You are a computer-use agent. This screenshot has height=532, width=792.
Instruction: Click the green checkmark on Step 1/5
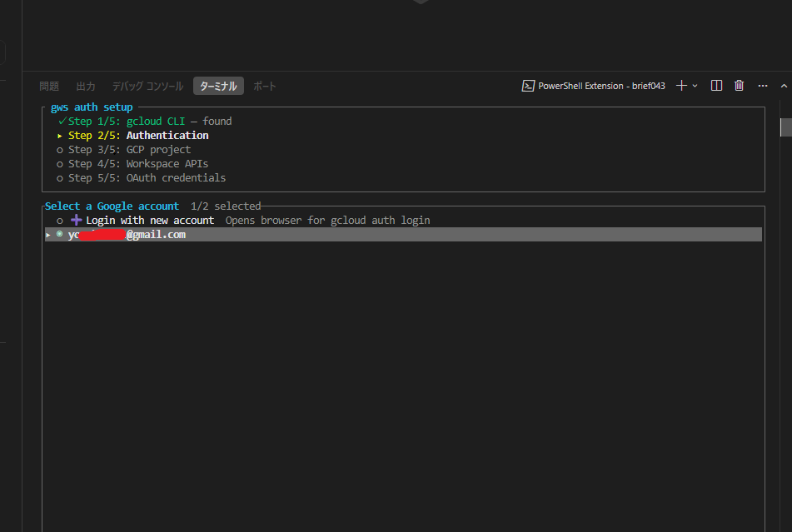(62, 122)
